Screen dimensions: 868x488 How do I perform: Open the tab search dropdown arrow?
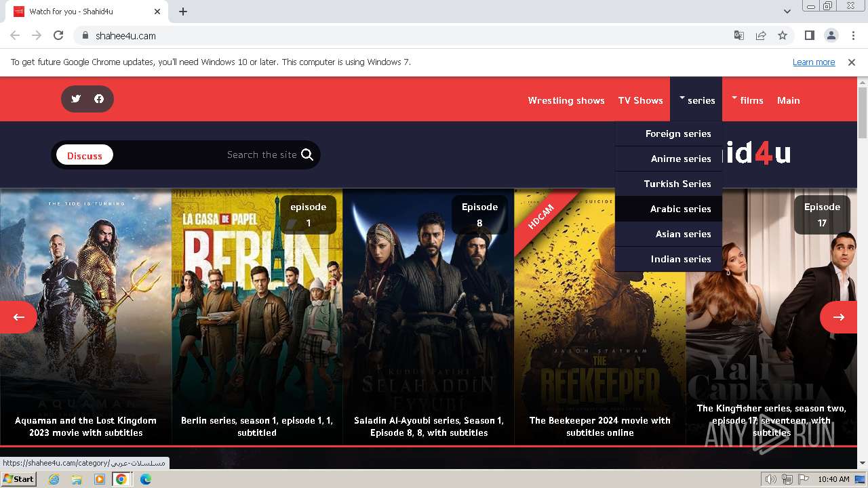(787, 12)
